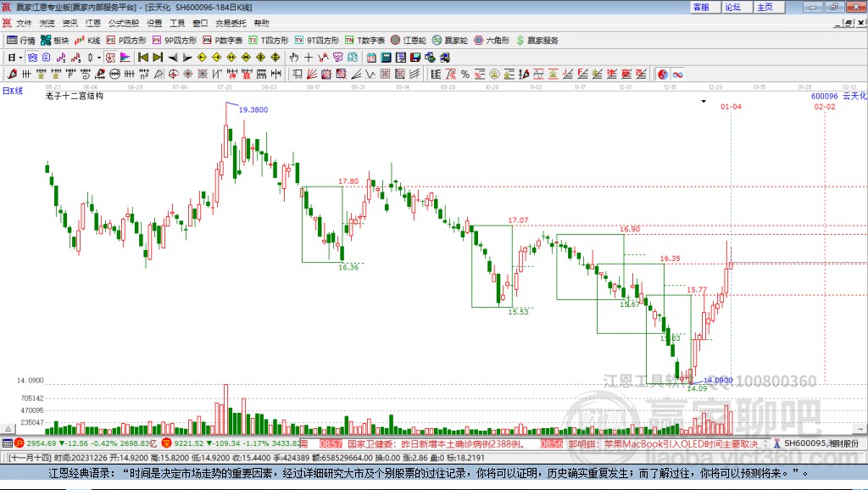Open the calculator icon
The height and width of the screenshot is (490, 868).
point(386,58)
